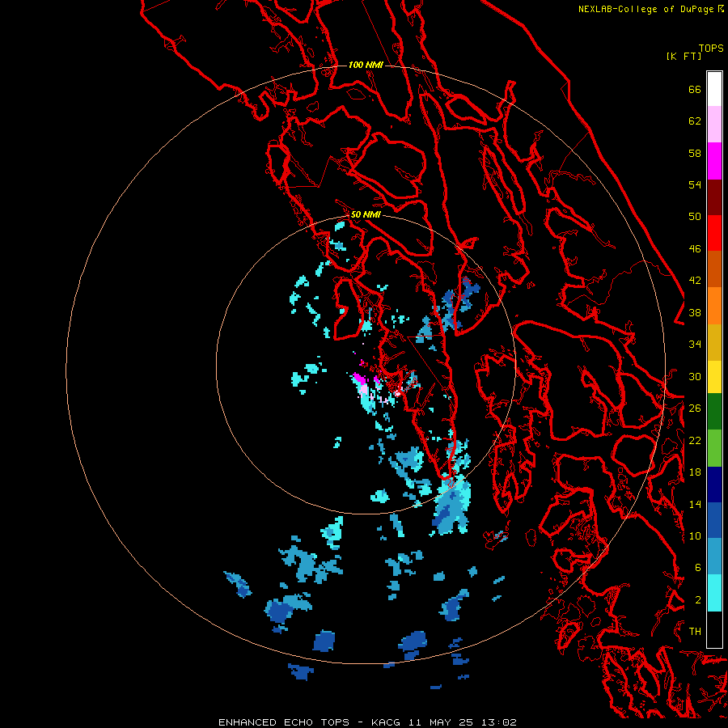Click the medium blue 14 kft swatch
The height and width of the screenshot is (728, 728).
[x=714, y=520]
